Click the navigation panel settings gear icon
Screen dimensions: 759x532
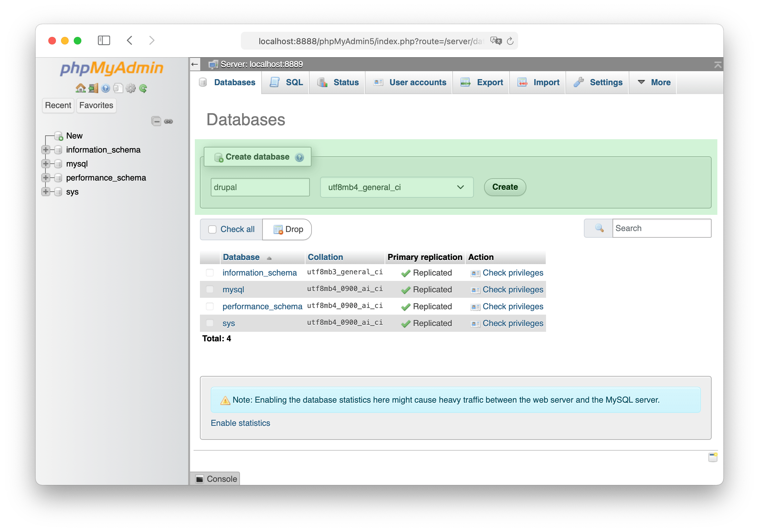pyautogui.click(x=131, y=88)
